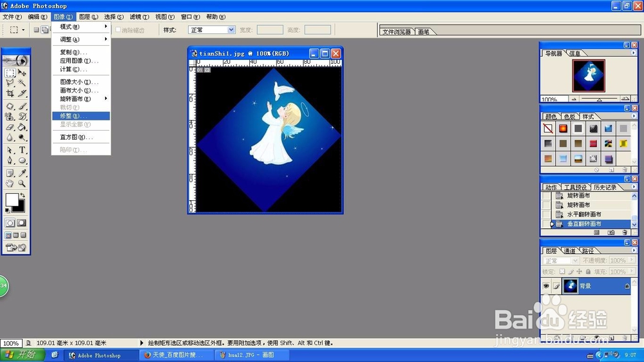
Task: Select the Zoom magnifier tool
Action: pyautogui.click(x=22, y=184)
